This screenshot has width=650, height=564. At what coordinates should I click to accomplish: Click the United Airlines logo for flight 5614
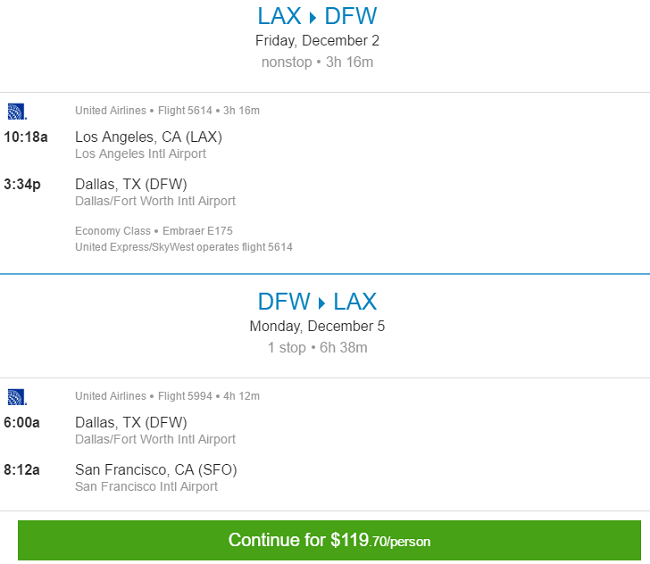click(x=16, y=110)
